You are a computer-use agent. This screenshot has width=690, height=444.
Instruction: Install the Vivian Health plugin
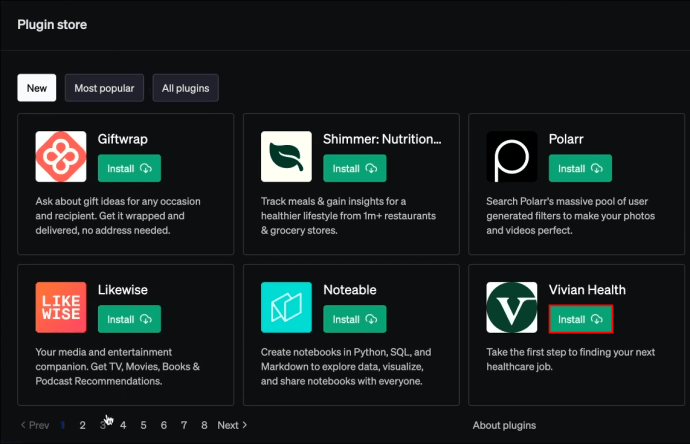click(580, 319)
